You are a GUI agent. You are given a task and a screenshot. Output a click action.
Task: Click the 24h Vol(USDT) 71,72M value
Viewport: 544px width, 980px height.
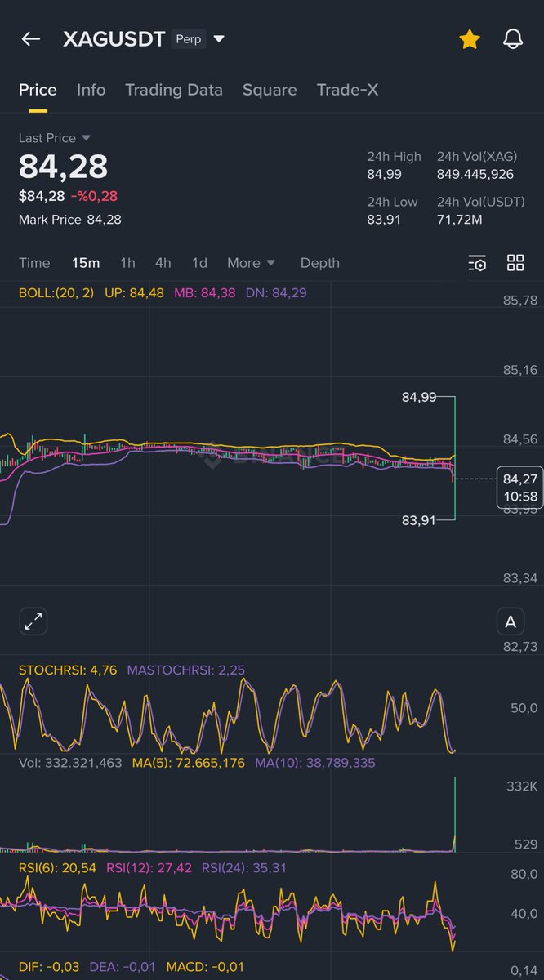click(x=459, y=220)
